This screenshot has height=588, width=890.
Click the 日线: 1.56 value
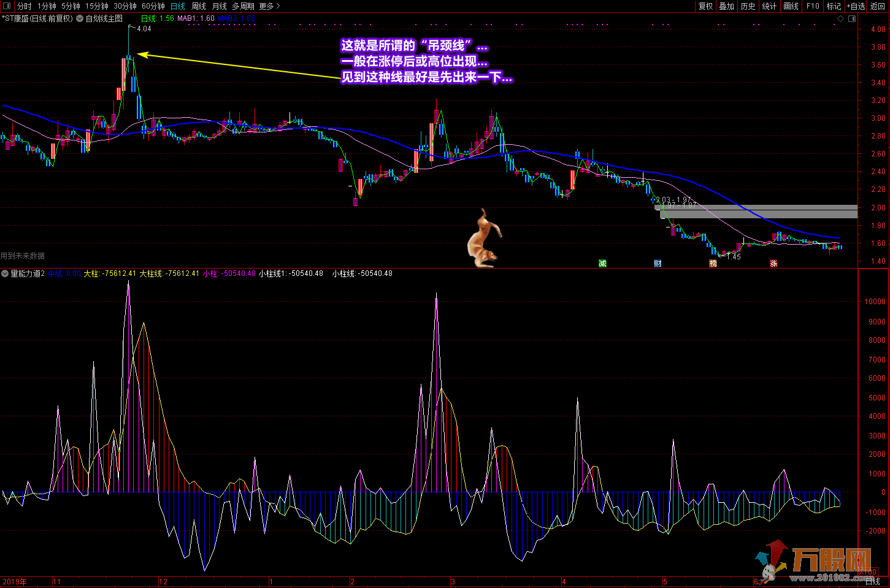coord(158,18)
